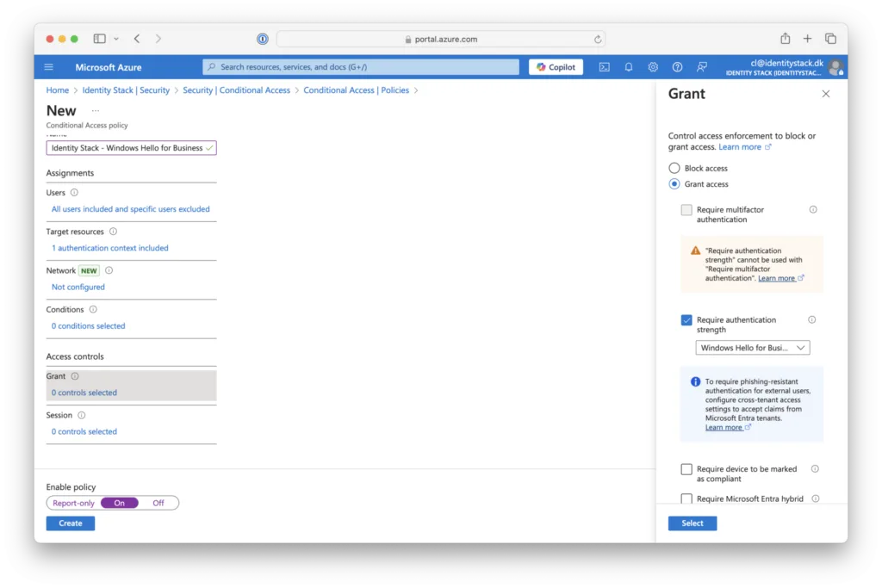Go back with Safari back arrow
Viewport: 882px width, 588px height.
(137, 39)
